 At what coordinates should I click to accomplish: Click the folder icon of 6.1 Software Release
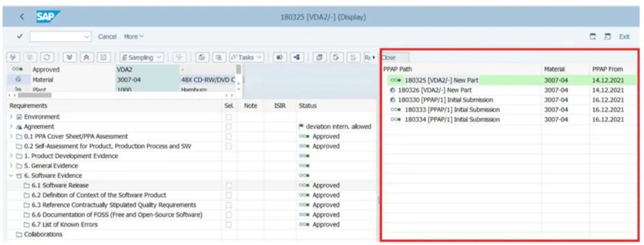tap(26, 185)
